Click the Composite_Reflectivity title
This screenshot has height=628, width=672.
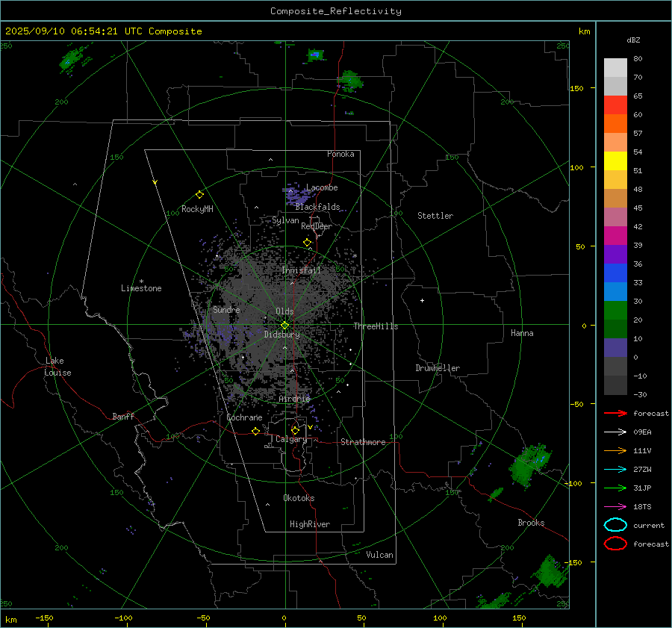click(336, 11)
